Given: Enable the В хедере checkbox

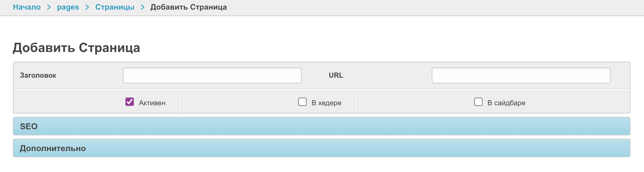Looking at the screenshot, I should point(302,102).
